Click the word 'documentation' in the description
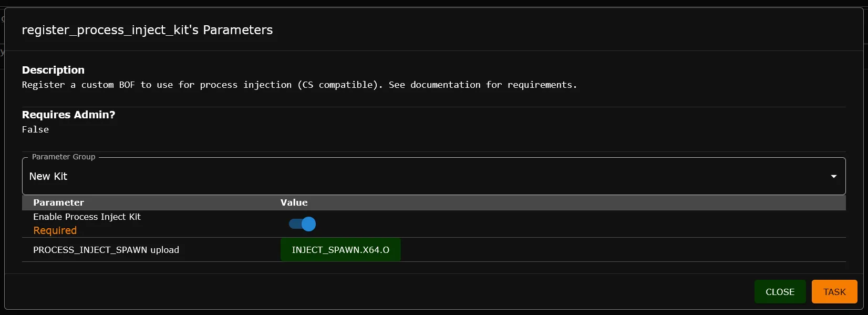The image size is (868, 315). coord(445,85)
